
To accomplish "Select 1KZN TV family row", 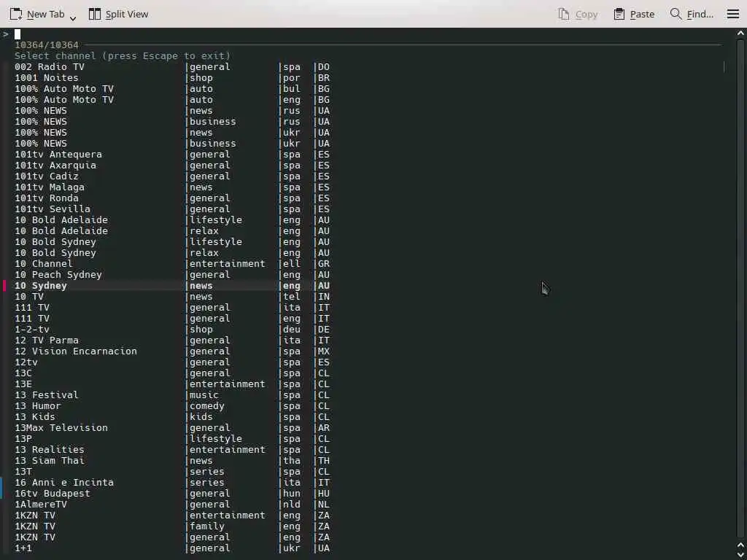I will [172, 526].
